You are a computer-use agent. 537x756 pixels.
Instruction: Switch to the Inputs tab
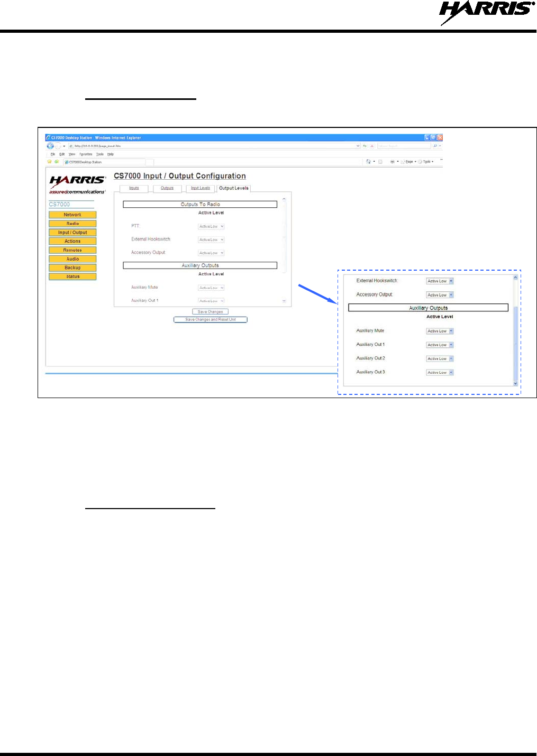tap(134, 188)
